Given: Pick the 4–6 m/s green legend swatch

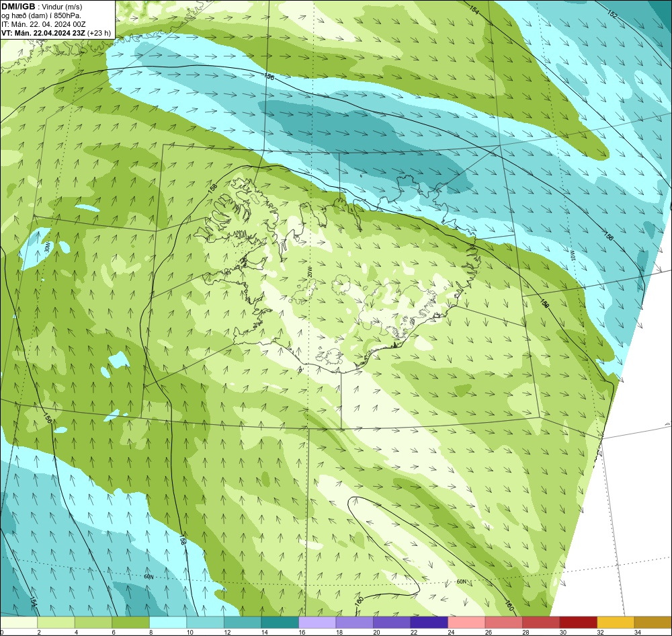Looking at the screenshot, I should pyautogui.click(x=93, y=623).
